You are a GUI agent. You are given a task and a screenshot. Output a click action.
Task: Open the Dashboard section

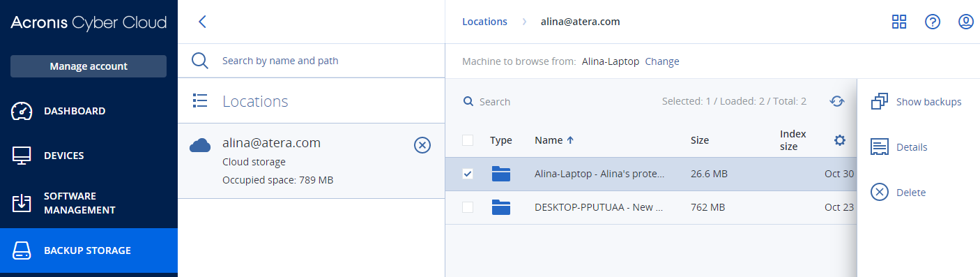(89, 111)
